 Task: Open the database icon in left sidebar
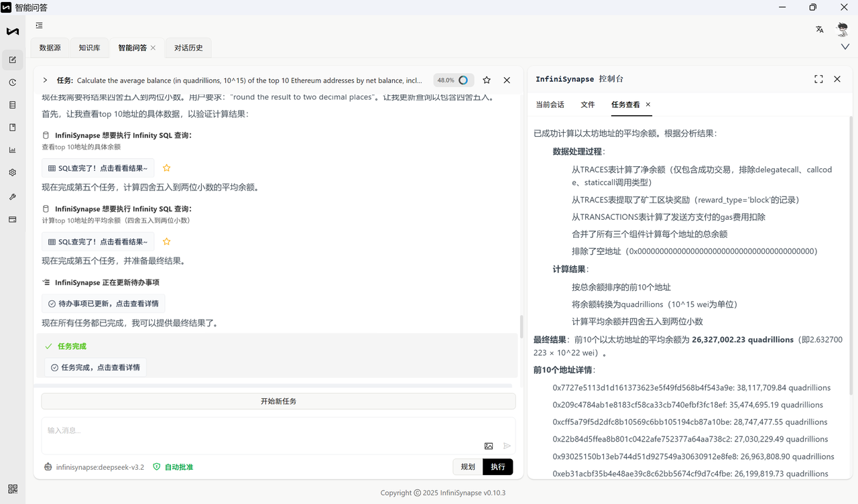(12, 105)
